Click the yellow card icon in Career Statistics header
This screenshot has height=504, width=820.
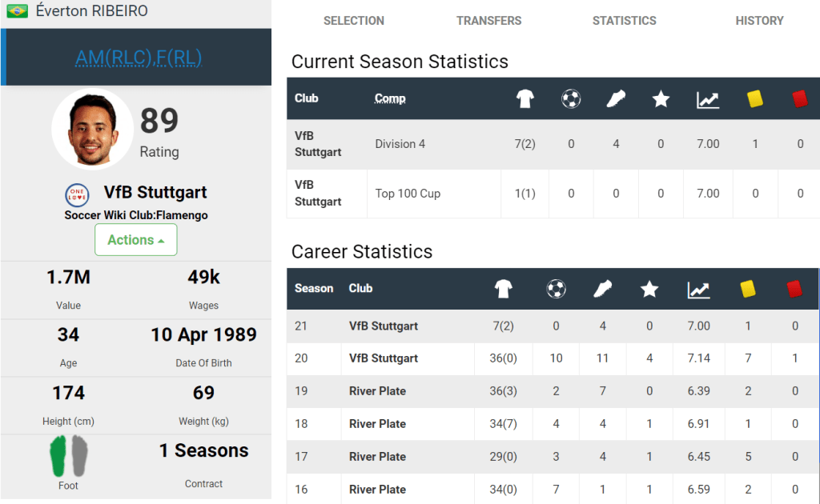748,289
